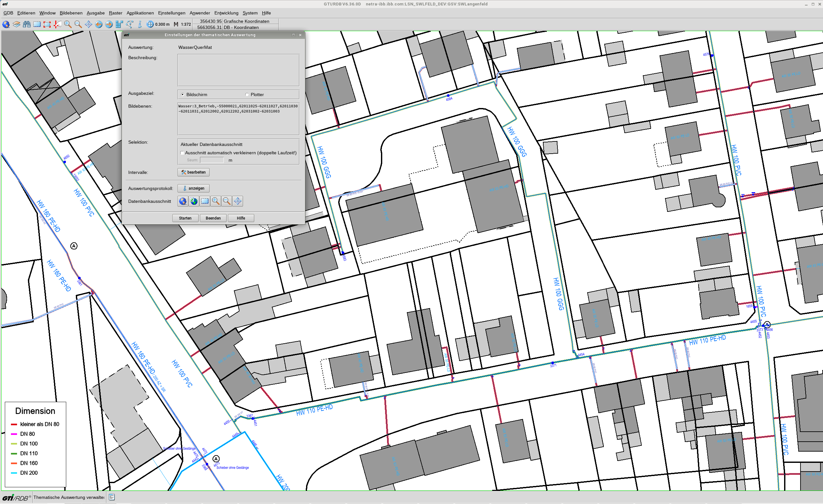Click the pan arrows icon in dialog

(x=238, y=201)
